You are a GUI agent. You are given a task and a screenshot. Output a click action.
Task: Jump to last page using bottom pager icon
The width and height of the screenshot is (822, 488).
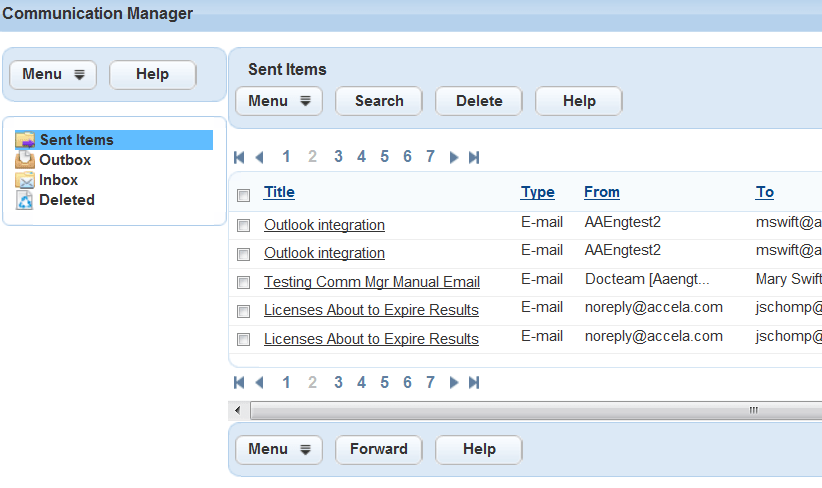click(x=474, y=382)
